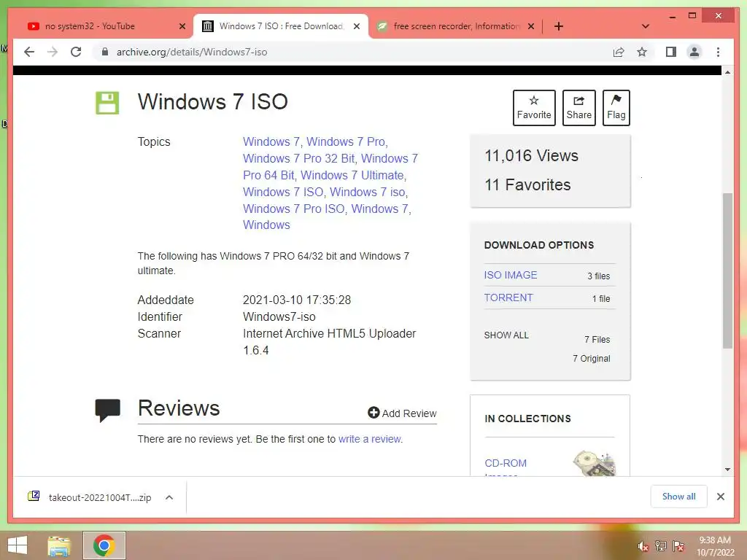The height and width of the screenshot is (560, 747).
Task: Close the no system32 YouTube tab
Action: (182, 27)
